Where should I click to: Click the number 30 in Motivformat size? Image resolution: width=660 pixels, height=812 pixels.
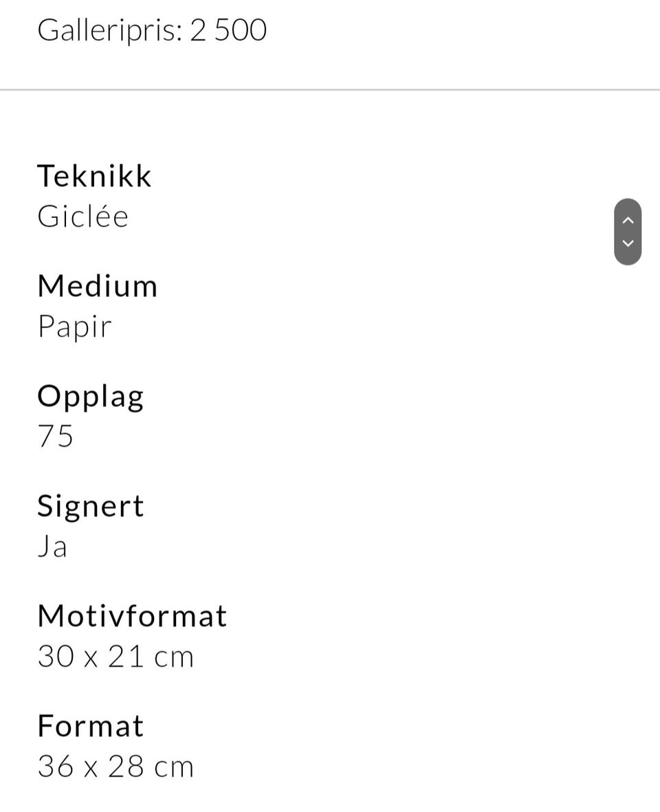[x=55, y=657]
